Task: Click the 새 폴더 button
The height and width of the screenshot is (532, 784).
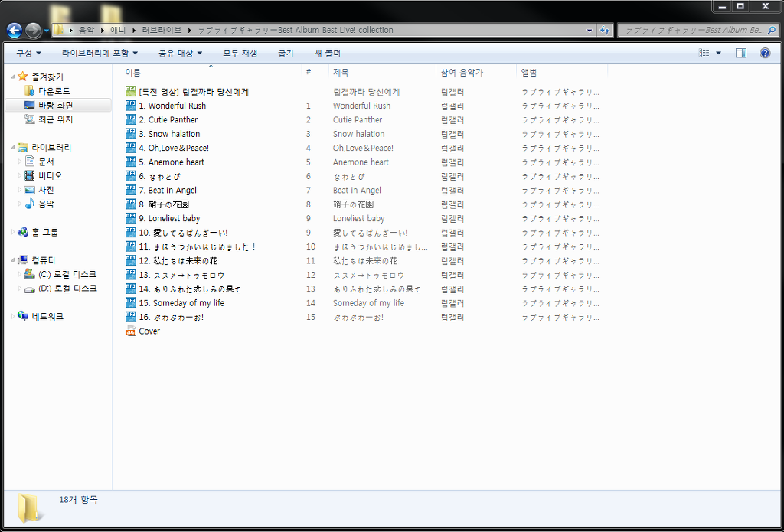Action: 328,53
